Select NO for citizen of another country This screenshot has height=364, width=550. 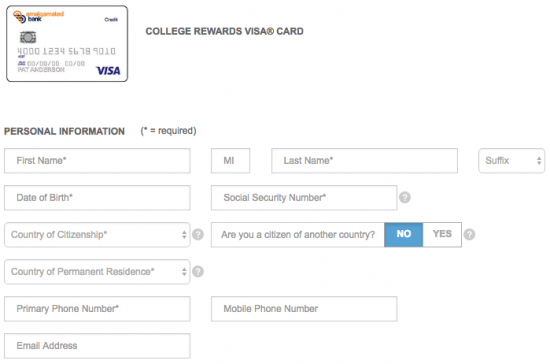(403, 234)
